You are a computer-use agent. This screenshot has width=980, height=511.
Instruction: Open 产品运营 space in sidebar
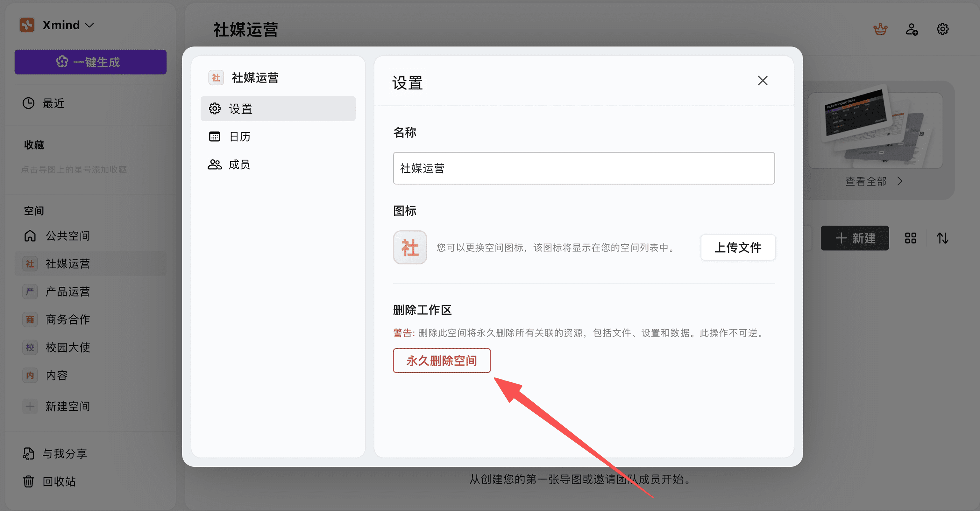(x=68, y=292)
